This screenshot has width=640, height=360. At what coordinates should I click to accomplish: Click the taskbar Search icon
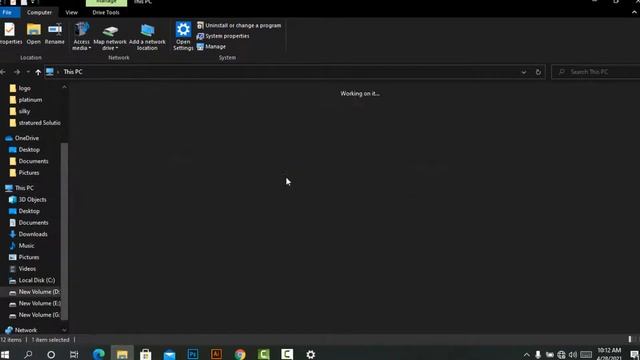coord(28,354)
